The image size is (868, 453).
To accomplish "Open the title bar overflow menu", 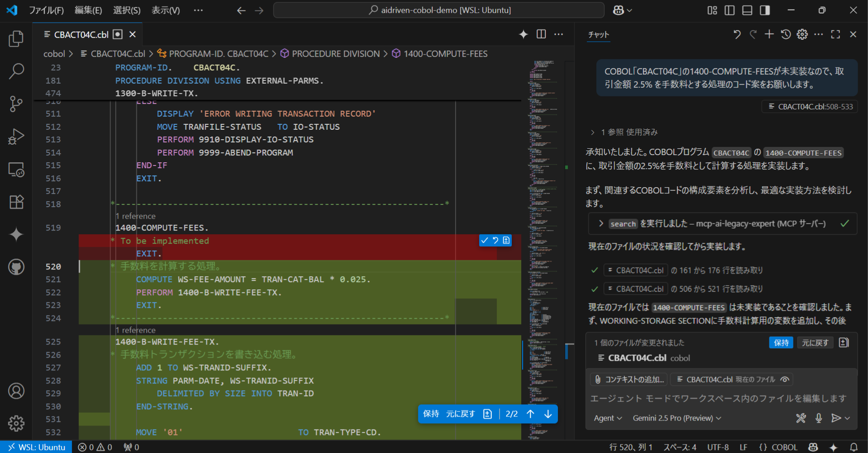I will 198,10.
